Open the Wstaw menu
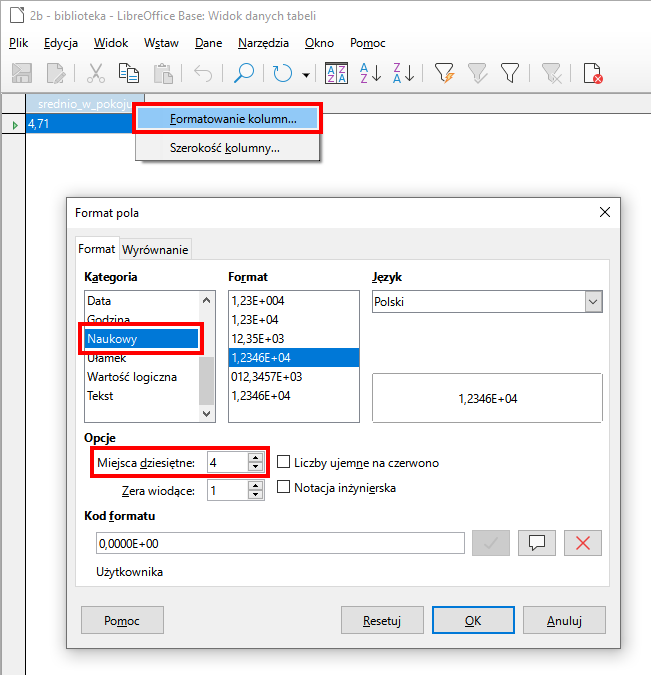This screenshot has height=675, width=651. click(161, 43)
